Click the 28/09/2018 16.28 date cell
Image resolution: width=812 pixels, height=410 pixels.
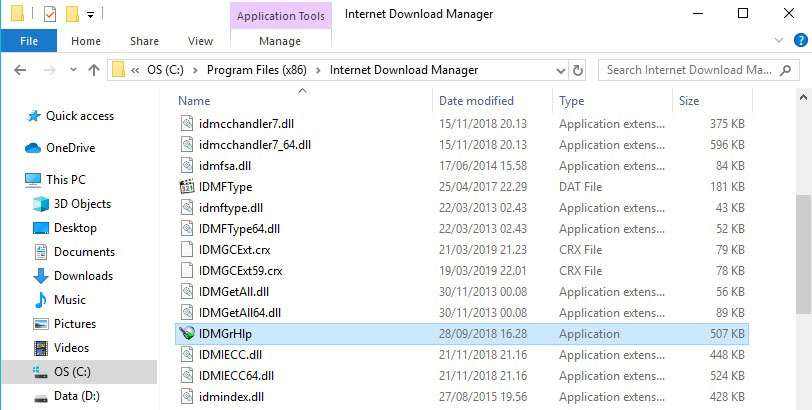coord(483,334)
